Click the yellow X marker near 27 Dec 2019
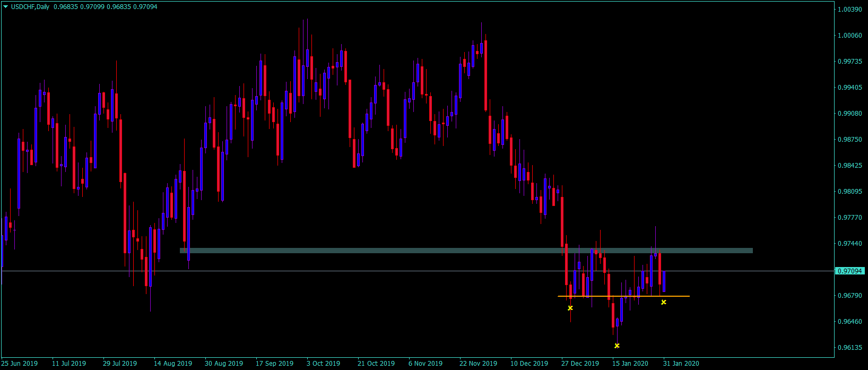The height and width of the screenshot is (370, 868). coord(570,308)
